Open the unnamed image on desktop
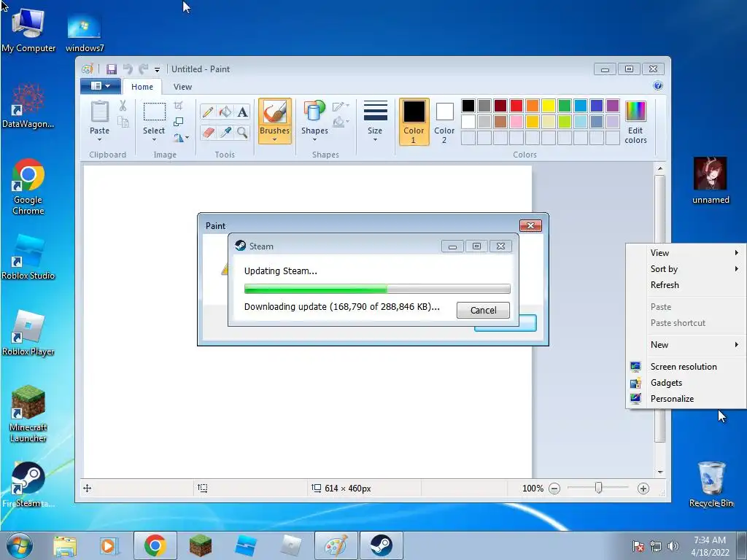747x560 pixels. point(711,180)
